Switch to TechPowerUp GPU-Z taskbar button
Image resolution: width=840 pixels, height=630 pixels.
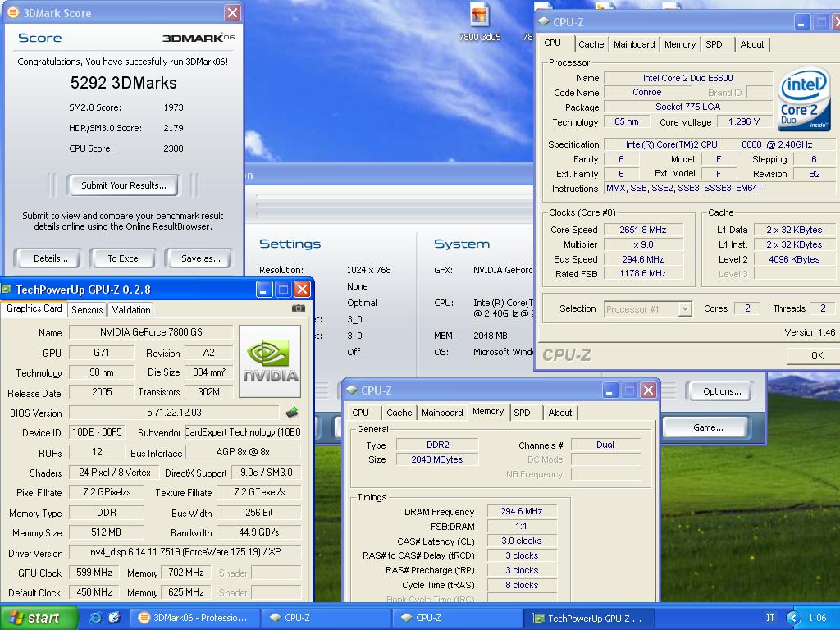click(x=590, y=618)
